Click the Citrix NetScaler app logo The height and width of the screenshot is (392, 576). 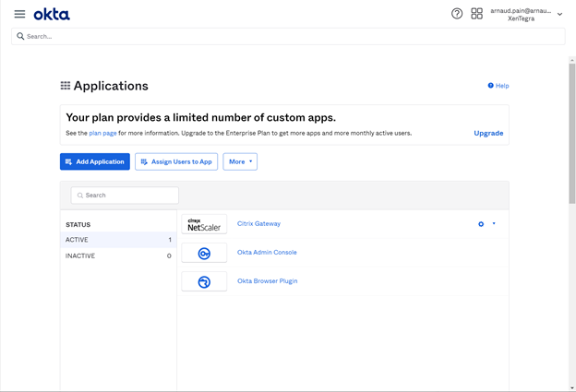[204, 224]
